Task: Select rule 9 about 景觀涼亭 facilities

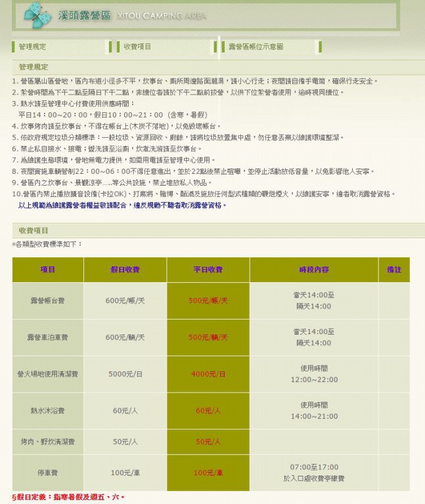Action: click(x=112, y=182)
